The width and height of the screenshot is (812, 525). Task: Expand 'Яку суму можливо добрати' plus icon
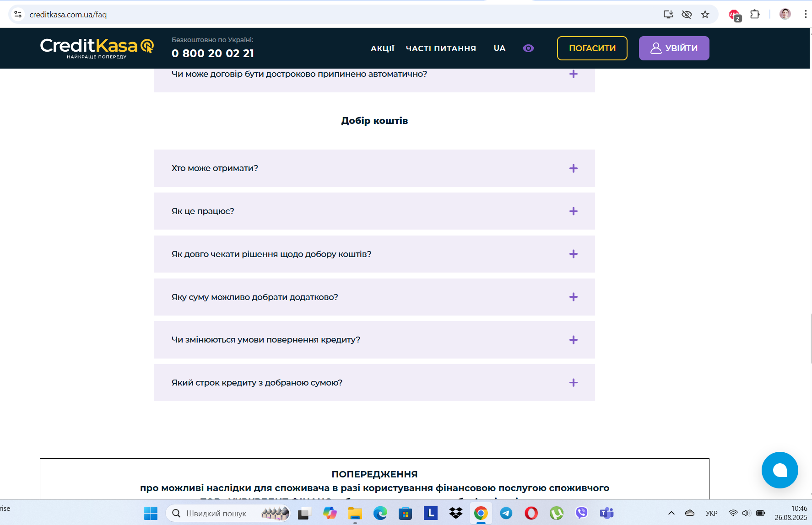click(x=574, y=297)
